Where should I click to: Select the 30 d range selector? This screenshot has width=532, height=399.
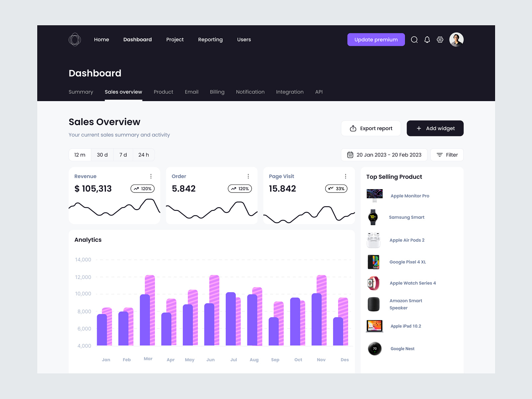102,155
